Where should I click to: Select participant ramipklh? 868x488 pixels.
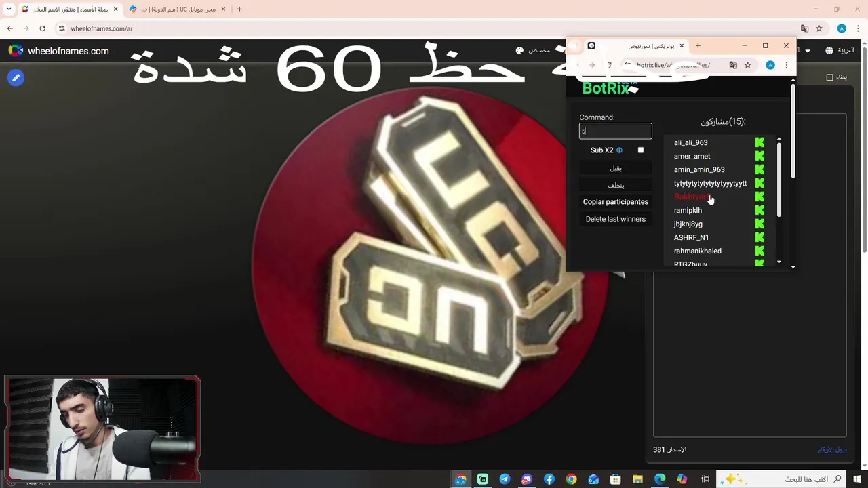[x=688, y=210]
